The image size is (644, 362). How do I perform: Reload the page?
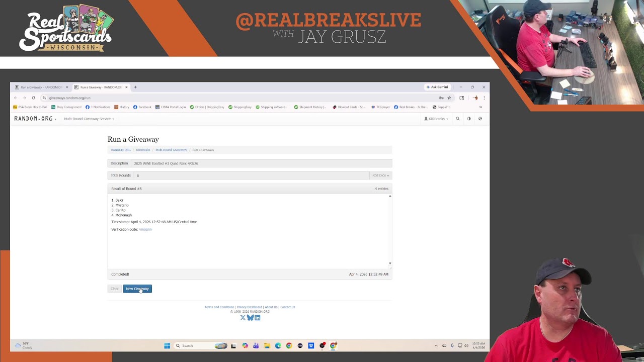(33, 98)
